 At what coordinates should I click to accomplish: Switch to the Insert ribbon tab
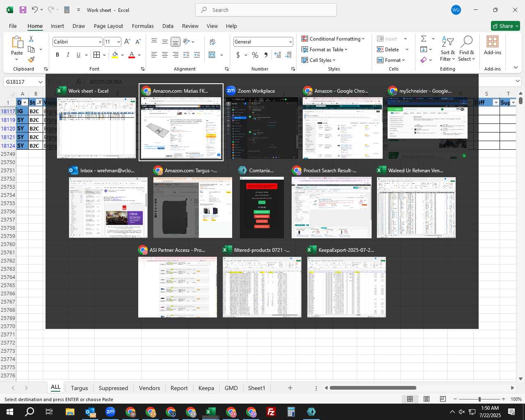[57, 26]
